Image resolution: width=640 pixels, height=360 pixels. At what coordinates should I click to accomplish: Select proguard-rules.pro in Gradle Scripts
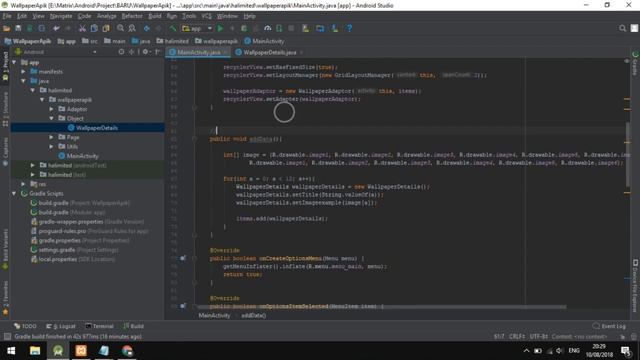(90, 231)
